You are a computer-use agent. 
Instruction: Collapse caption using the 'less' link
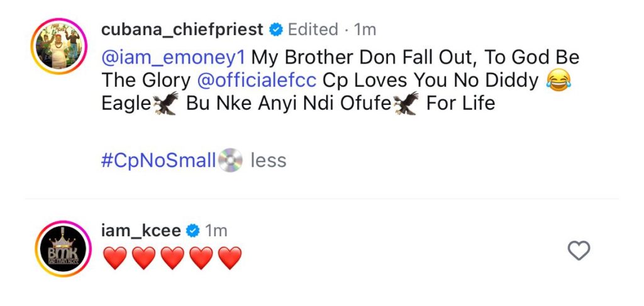(x=269, y=161)
